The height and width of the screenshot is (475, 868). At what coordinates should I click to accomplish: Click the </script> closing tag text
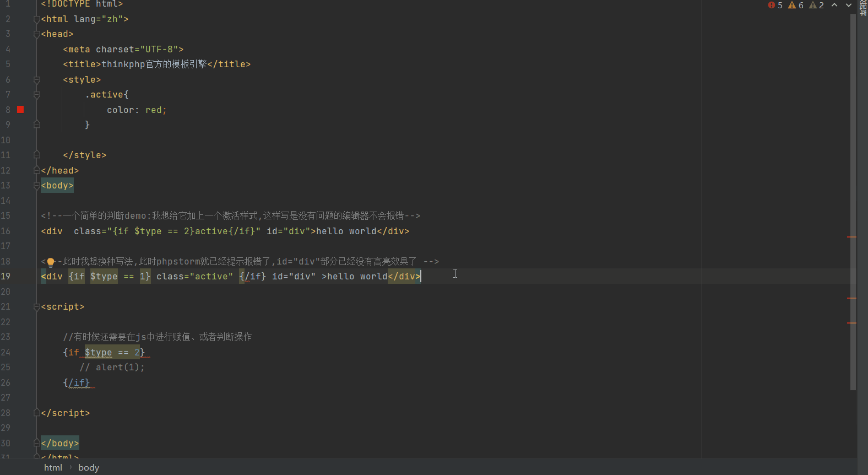66,413
